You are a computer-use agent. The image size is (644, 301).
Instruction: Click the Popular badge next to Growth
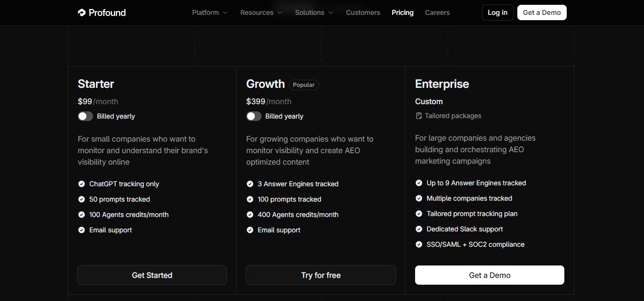304,85
